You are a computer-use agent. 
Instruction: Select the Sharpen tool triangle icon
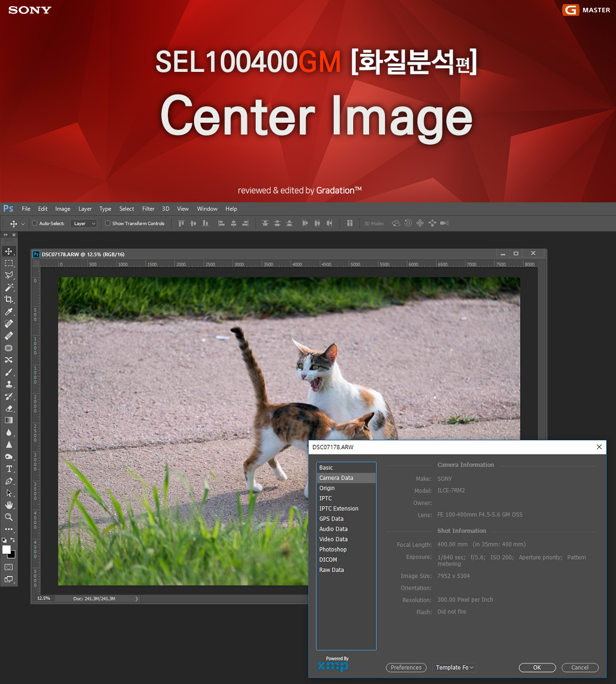(9, 445)
